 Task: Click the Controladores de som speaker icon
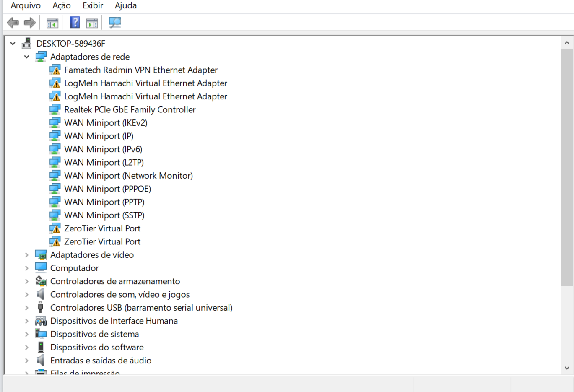pyautogui.click(x=41, y=294)
